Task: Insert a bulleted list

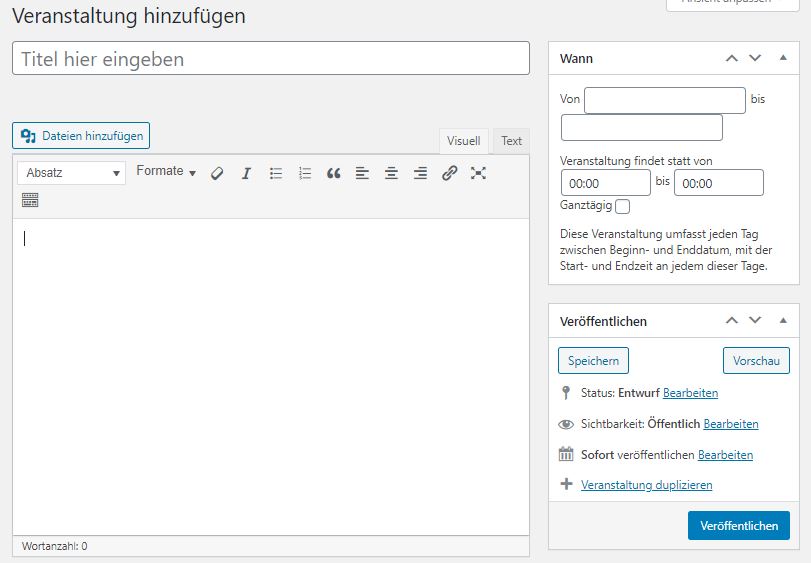Action: pos(276,173)
